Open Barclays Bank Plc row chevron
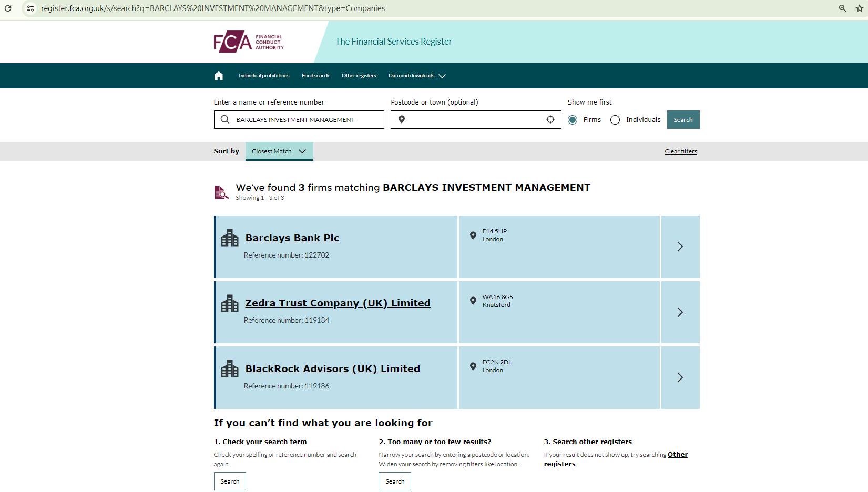This screenshot has height=492, width=868. click(x=680, y=247)
